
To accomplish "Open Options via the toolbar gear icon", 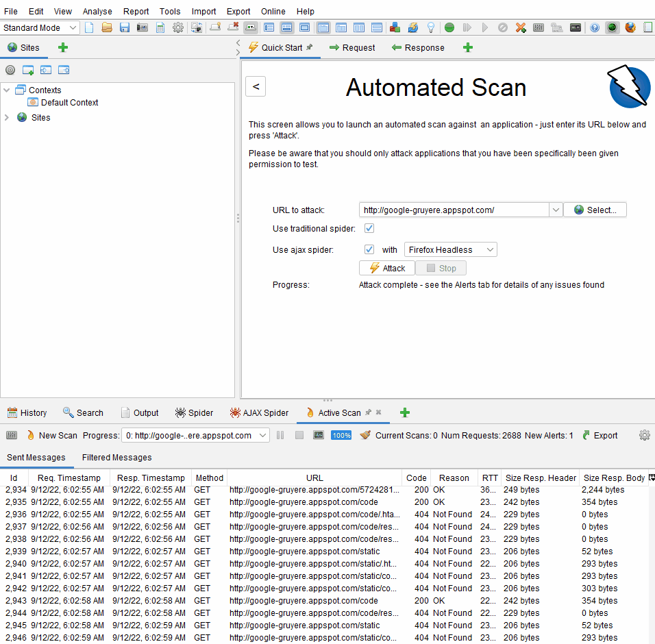I will (178, 27).
